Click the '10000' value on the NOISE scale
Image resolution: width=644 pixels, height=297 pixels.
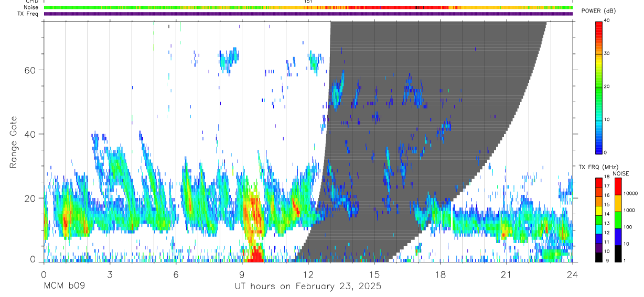tap(630, 193)
